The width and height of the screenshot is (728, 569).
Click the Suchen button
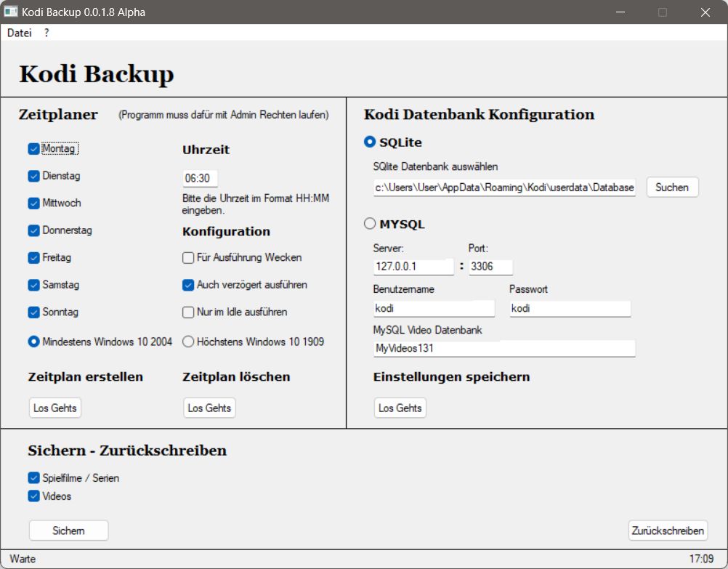pos(672,187)
